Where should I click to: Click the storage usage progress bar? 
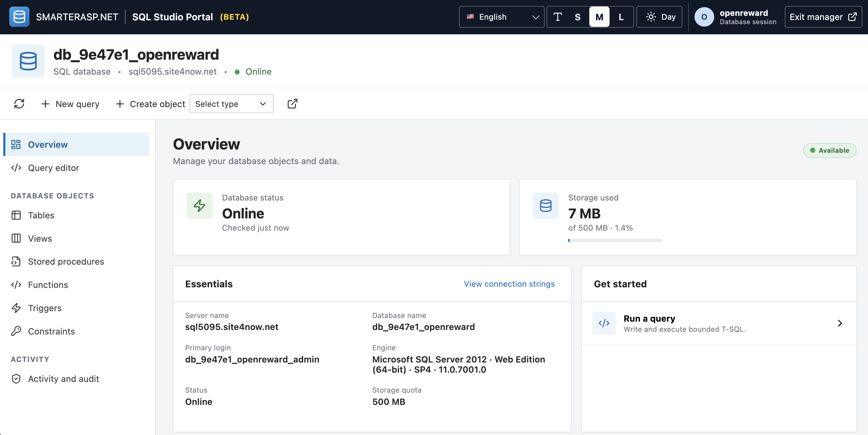pyautogui.click(x=615, y=240)
